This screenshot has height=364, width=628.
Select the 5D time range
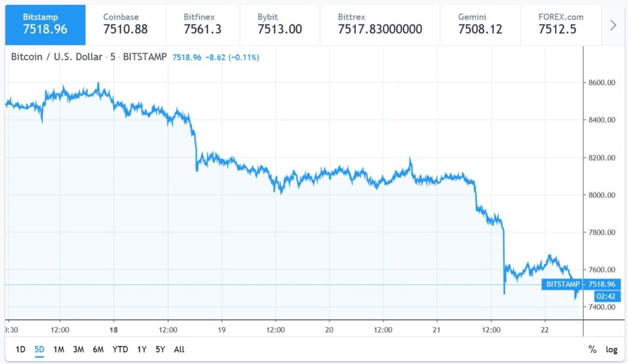[x=39, y=349]
